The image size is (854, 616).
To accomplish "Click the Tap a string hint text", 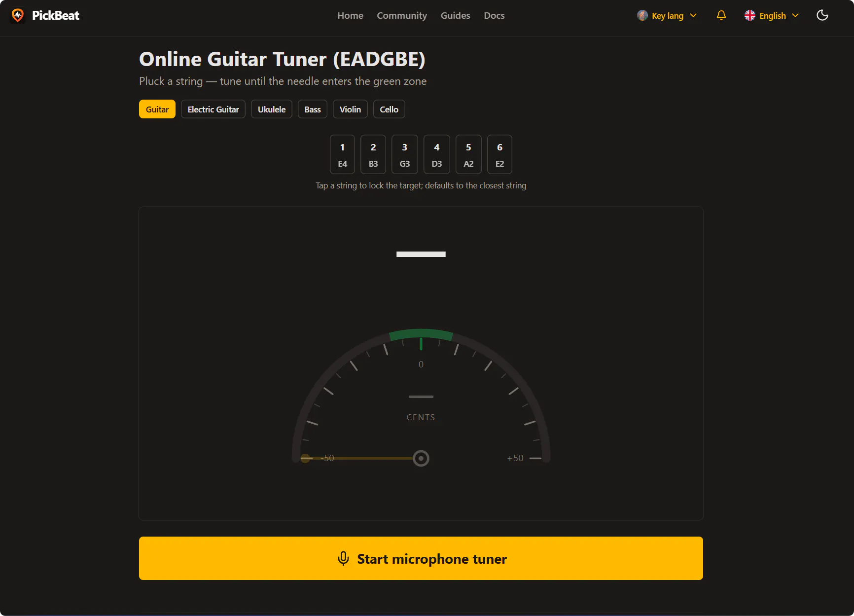I will click(421, 185).
